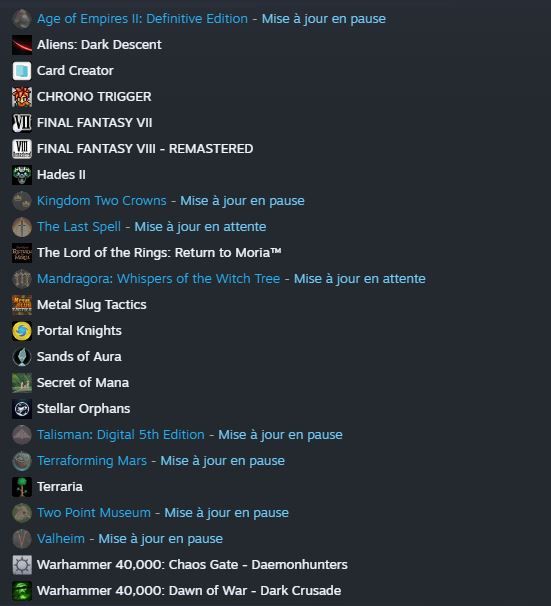Viewport: 551px width, 606px height.
Task: Click the Metal Slug Tactics icon
Action: (22, 305)
